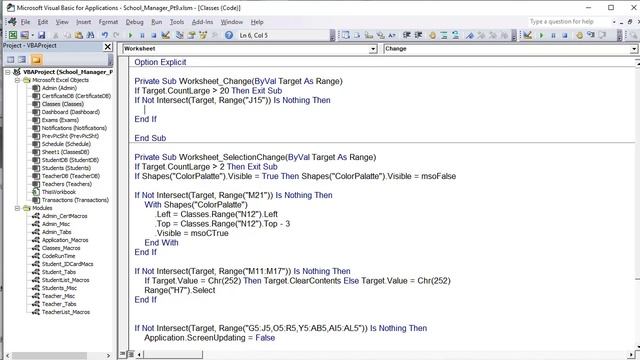640x360 pixels.
Task: Click the code window horizontal scrollbar thumb
Action: pos(173,354)
